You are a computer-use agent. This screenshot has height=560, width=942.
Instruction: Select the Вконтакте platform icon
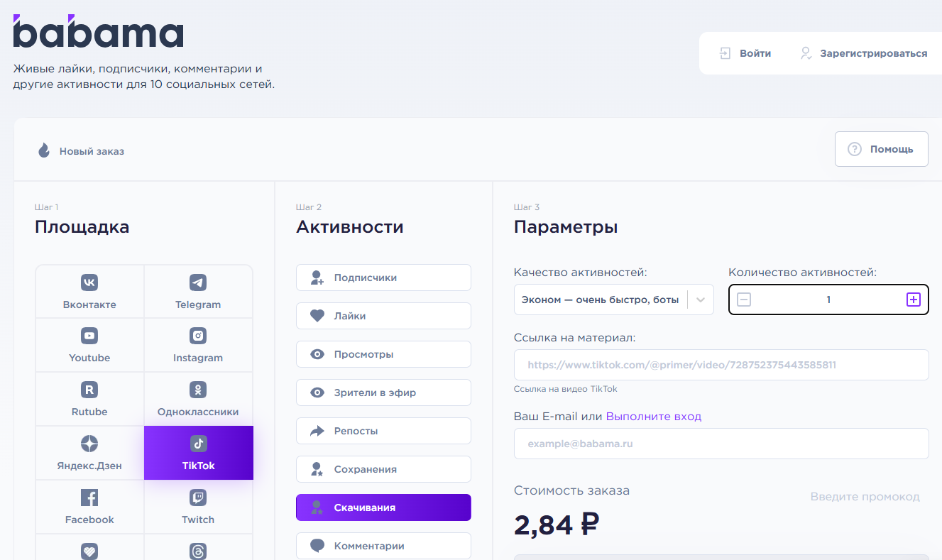(89, 282)
